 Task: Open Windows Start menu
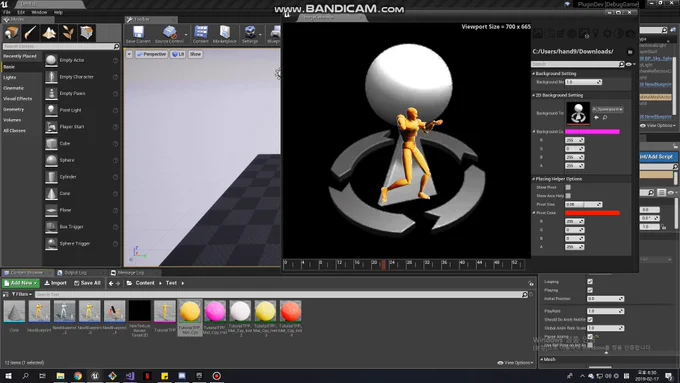coord(8,376)
